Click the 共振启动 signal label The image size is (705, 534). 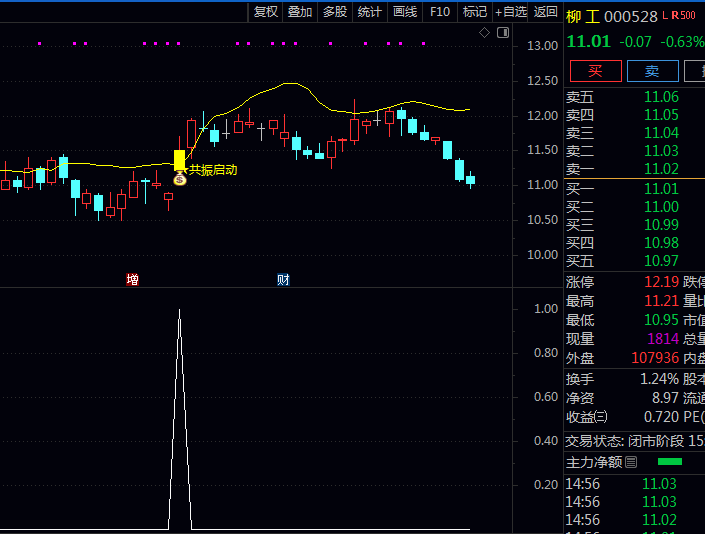[x=213, y=170]
